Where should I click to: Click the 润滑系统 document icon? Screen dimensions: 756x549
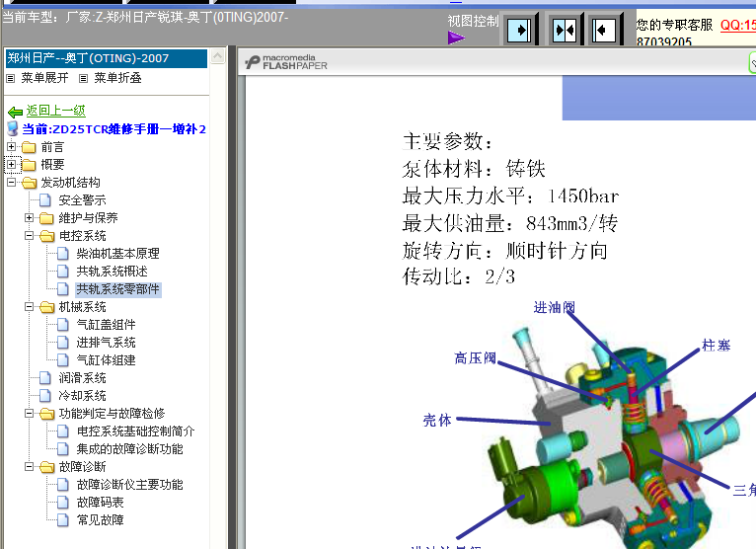click(x=44, y=378)
